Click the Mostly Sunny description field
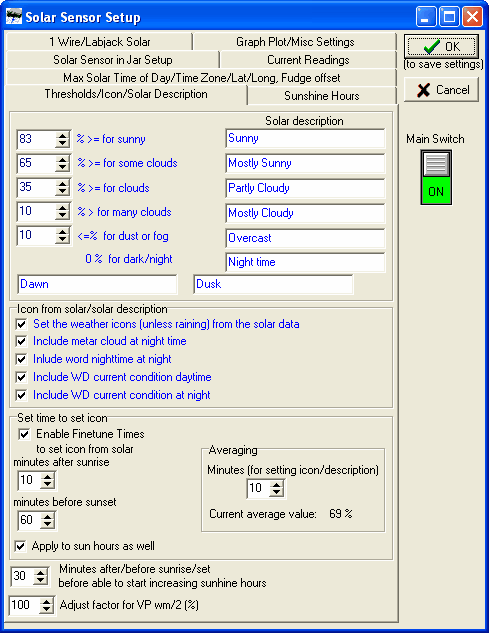The width and height of the screenshot is (489, 633). click(x=305, y=163)
